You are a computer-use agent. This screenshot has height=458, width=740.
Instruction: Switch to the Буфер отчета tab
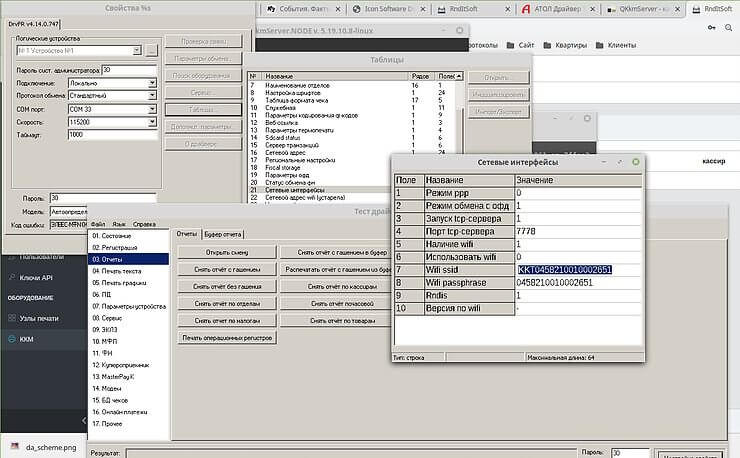[223, 234]
